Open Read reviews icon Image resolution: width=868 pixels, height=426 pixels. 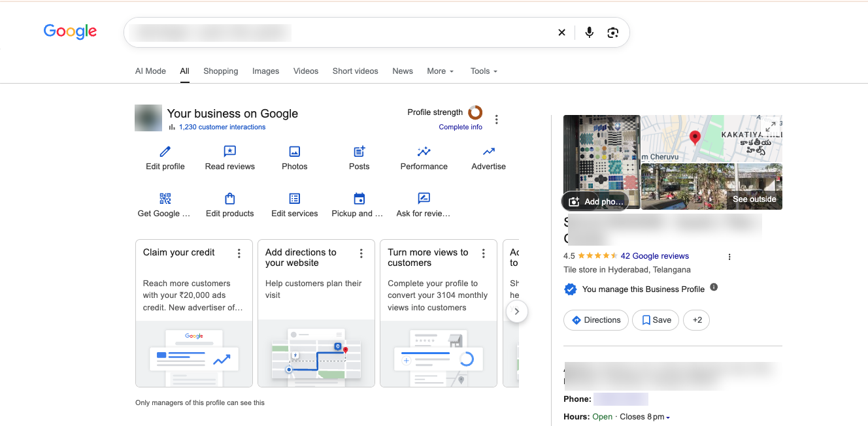[230, 152]
